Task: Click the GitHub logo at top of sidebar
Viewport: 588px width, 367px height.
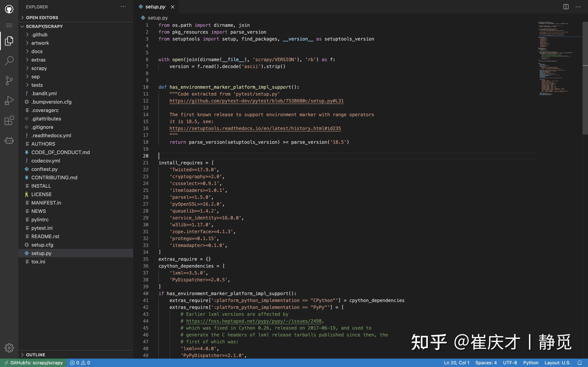Action: pos(9,9)
